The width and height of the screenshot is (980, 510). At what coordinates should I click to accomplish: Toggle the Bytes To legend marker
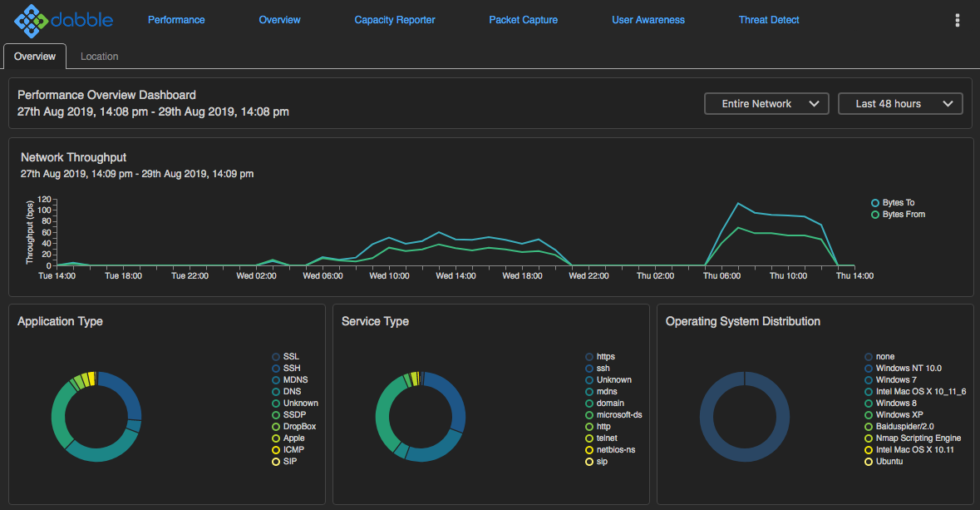tap(874, 203)
